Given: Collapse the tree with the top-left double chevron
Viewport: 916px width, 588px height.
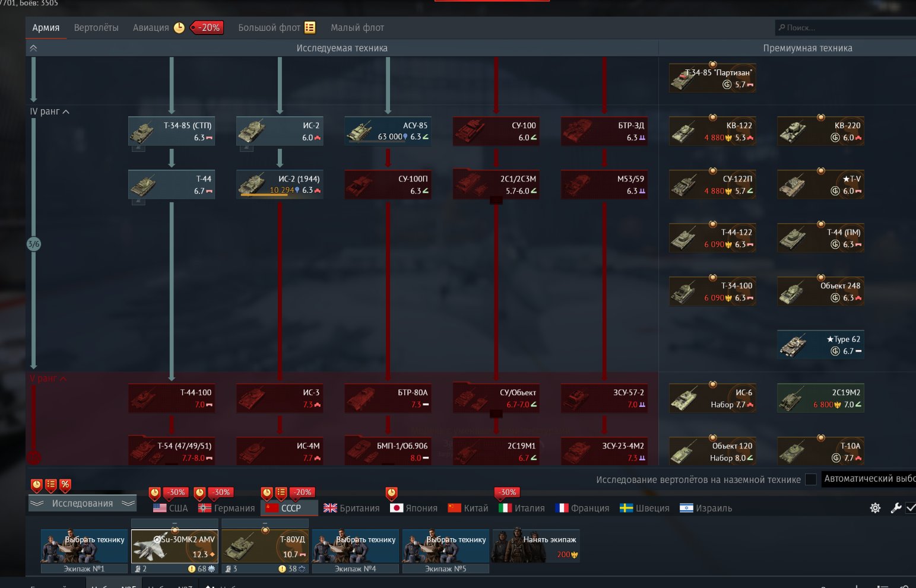Looking at the screenshot, I should click(33, 48).
